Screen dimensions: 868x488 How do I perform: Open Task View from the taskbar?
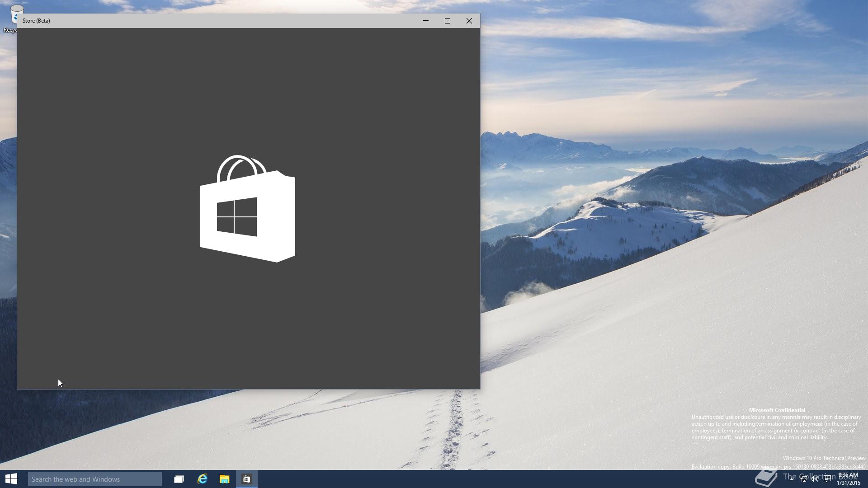click(179, 479)
